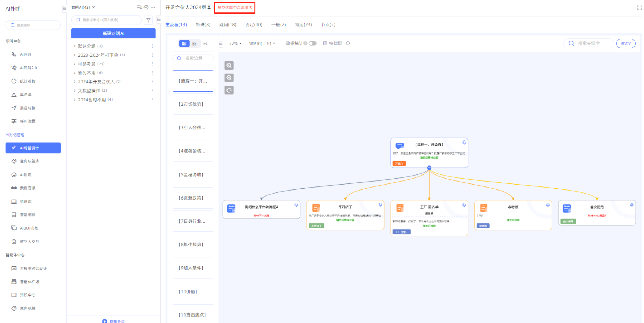
Task: Reset canvas view with gray refresh button
Action: (x=229, y=90)
